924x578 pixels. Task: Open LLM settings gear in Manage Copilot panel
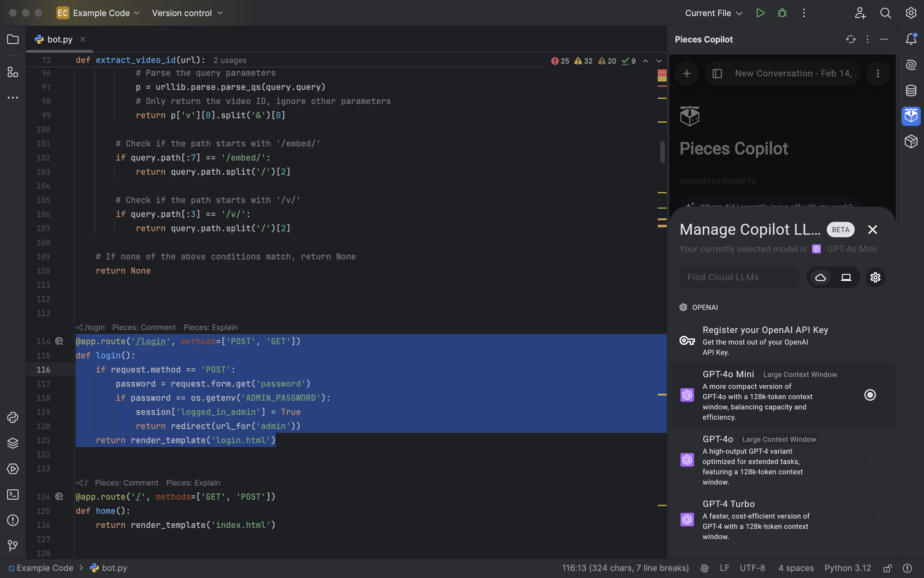[875, 277]
